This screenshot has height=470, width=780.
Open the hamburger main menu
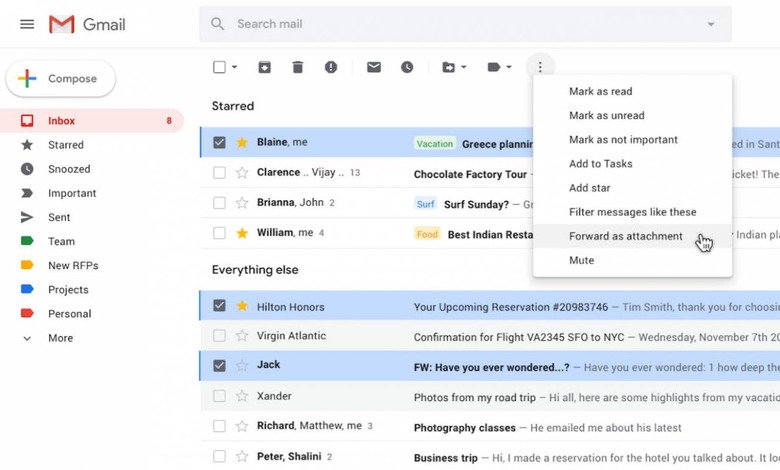click(x=27, y=24)
